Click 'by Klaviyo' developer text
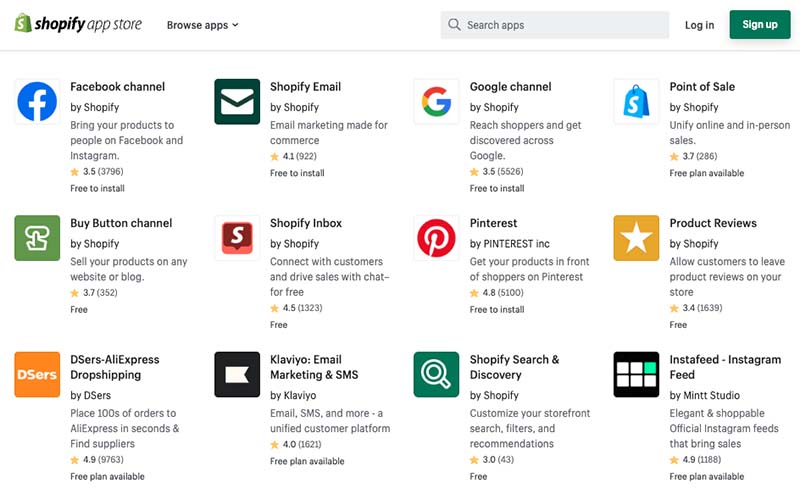The width and height of the screenshot is (800, 494). [x=293, y=395]
